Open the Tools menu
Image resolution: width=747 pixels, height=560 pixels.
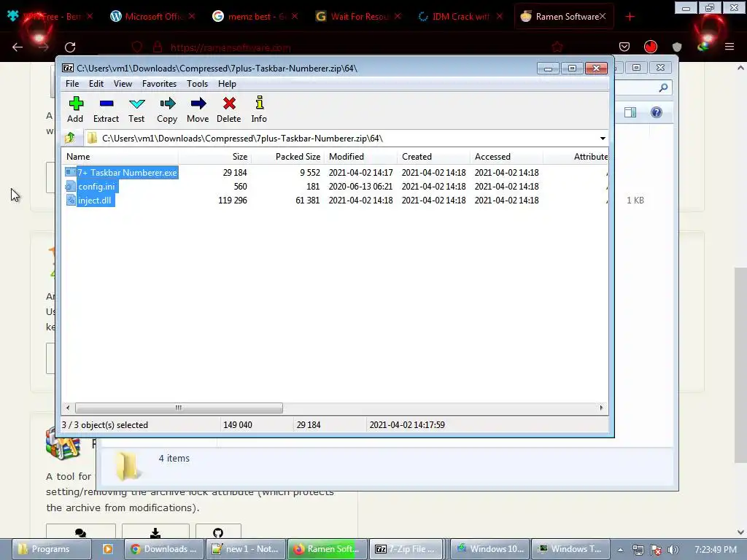197,84
